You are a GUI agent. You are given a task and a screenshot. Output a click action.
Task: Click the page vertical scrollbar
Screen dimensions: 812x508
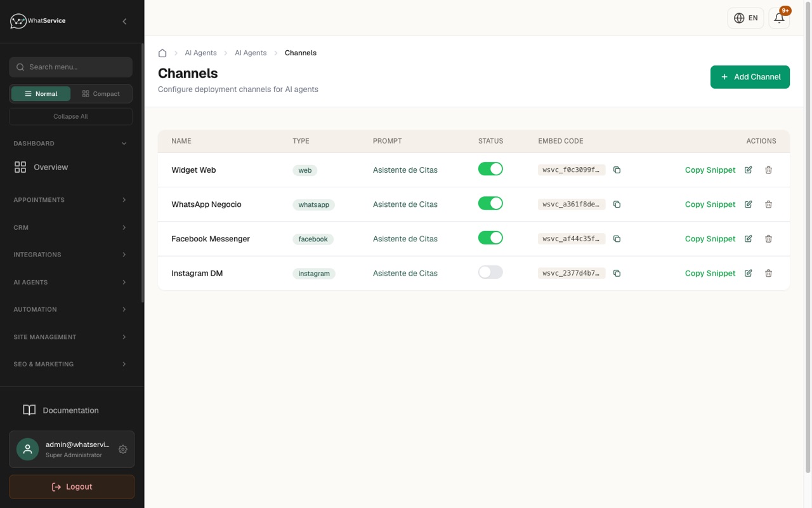[x=808, y=237]
